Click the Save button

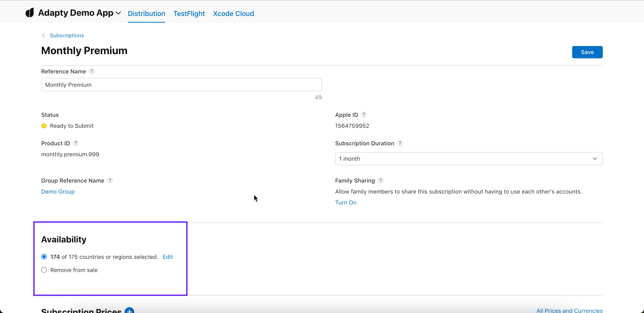pyautogui.click(x=587, y=52)
